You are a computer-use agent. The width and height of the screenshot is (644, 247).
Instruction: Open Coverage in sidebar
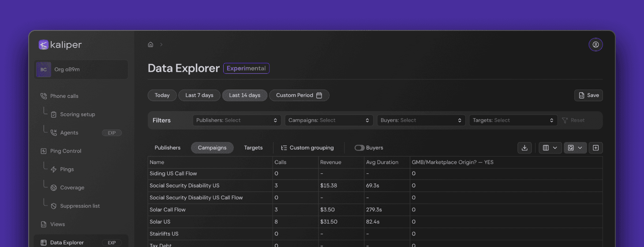(x=72, y=187)
